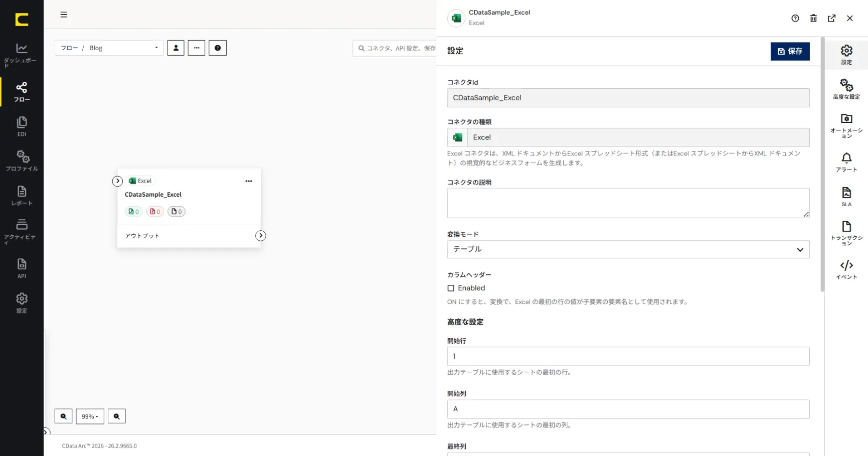
Task: Open connector help in the panel header
Action: pos(795,18)
